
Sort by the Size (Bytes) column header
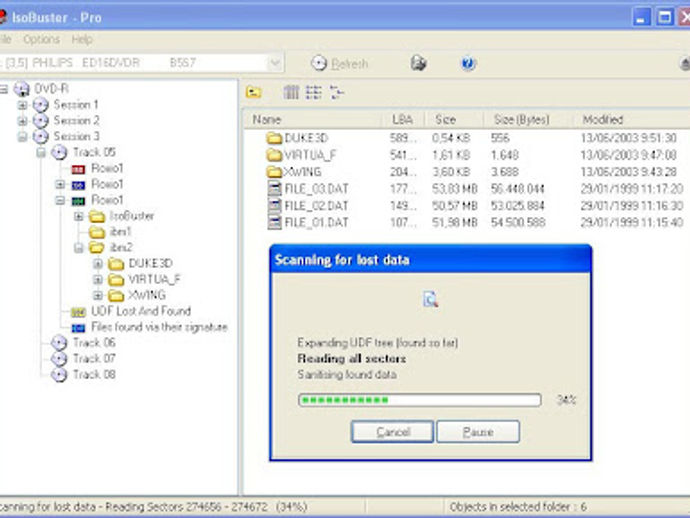pos(527,120)
